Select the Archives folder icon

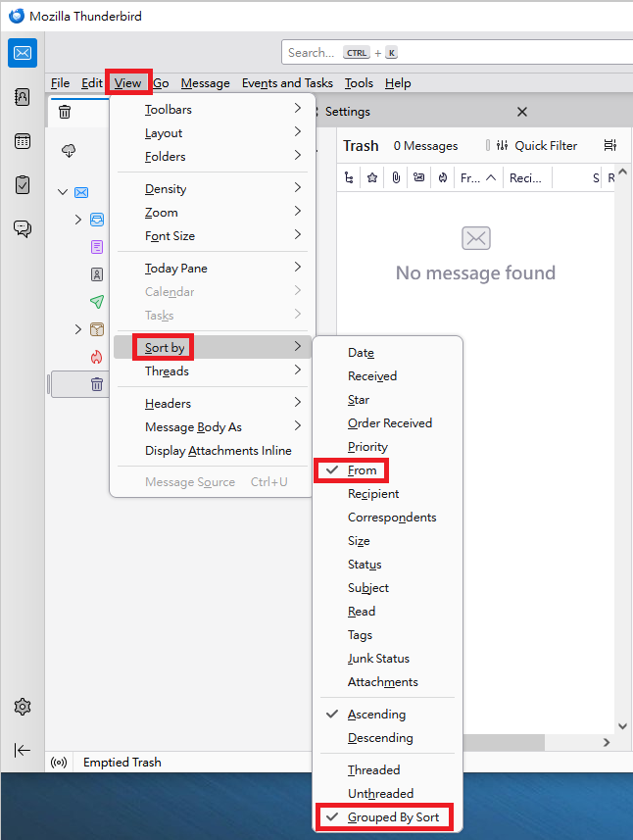click(x=97, y=329)
